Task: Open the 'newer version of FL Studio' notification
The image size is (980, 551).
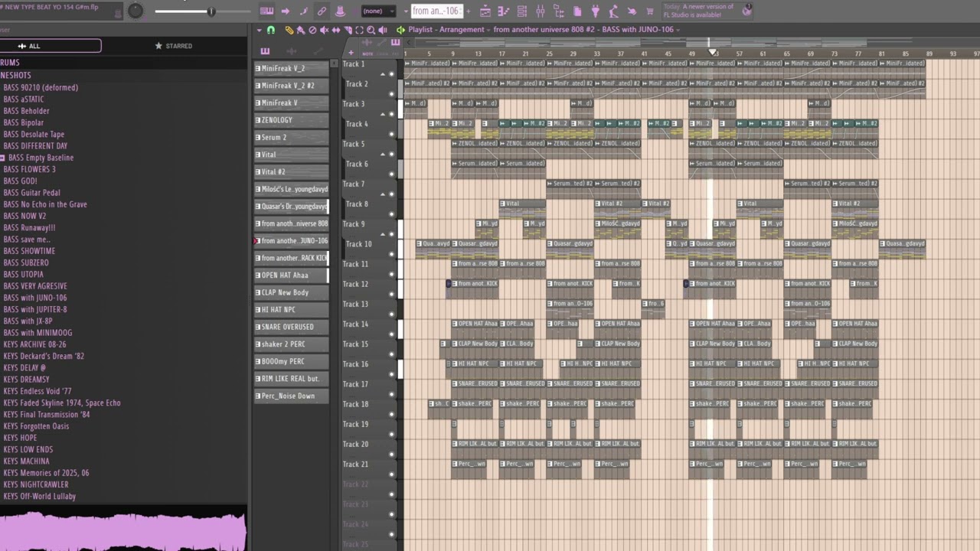Action: coord(707,11)
